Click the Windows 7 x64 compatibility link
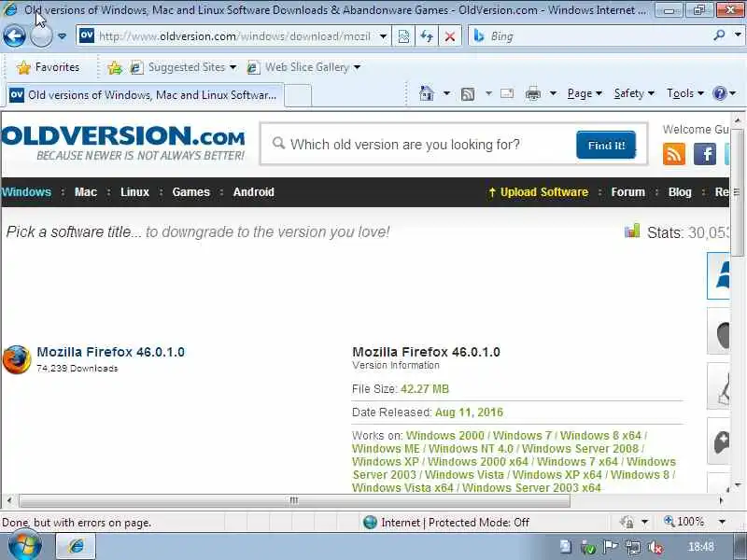Viewport: 747px width, 560px height. coord(577,461)
